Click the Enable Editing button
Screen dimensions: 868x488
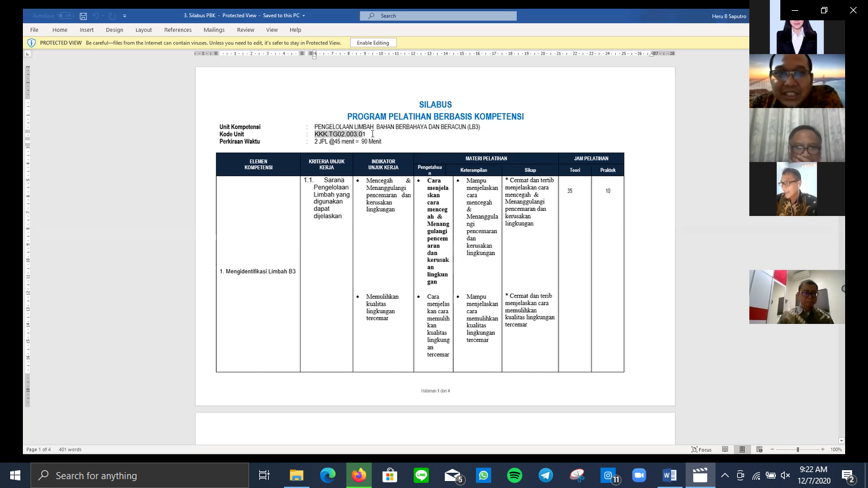(x=373, y=43)
